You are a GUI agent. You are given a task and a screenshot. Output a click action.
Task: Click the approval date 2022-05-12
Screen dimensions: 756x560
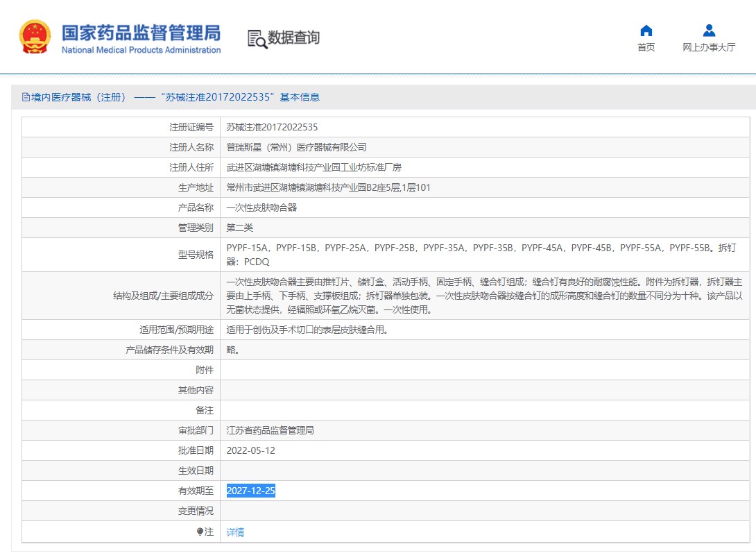pos(250,450)
